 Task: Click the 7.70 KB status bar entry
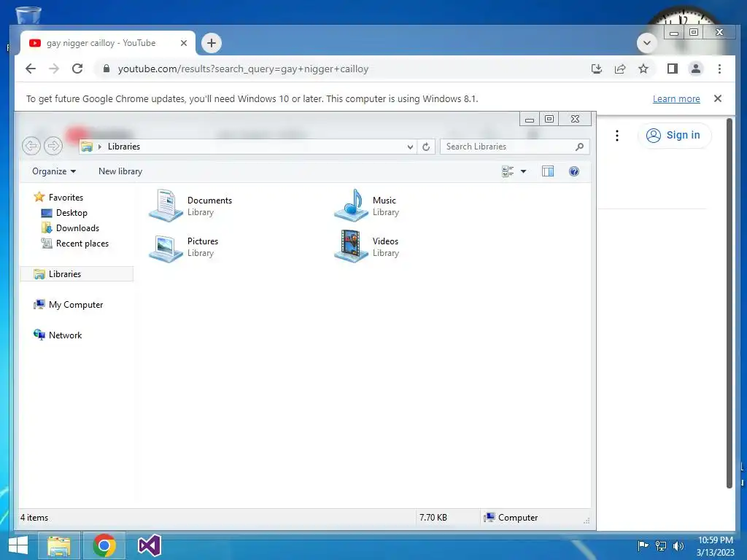point(433,517)
